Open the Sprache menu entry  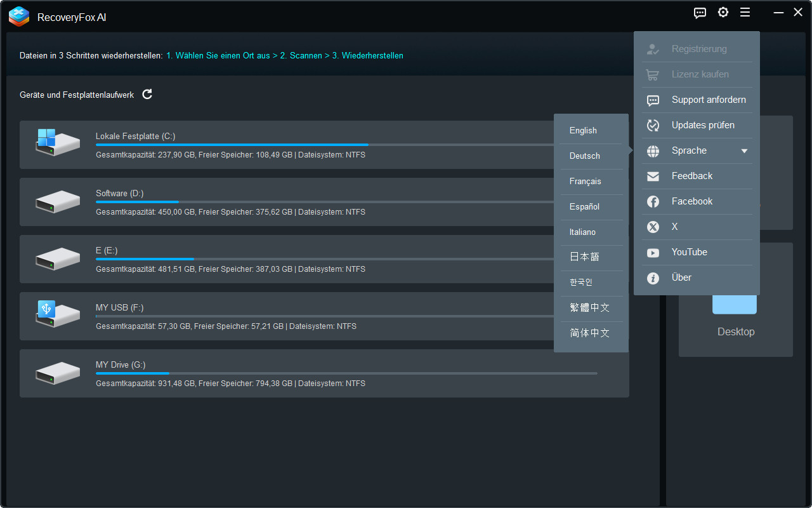(x=697, y=150)
